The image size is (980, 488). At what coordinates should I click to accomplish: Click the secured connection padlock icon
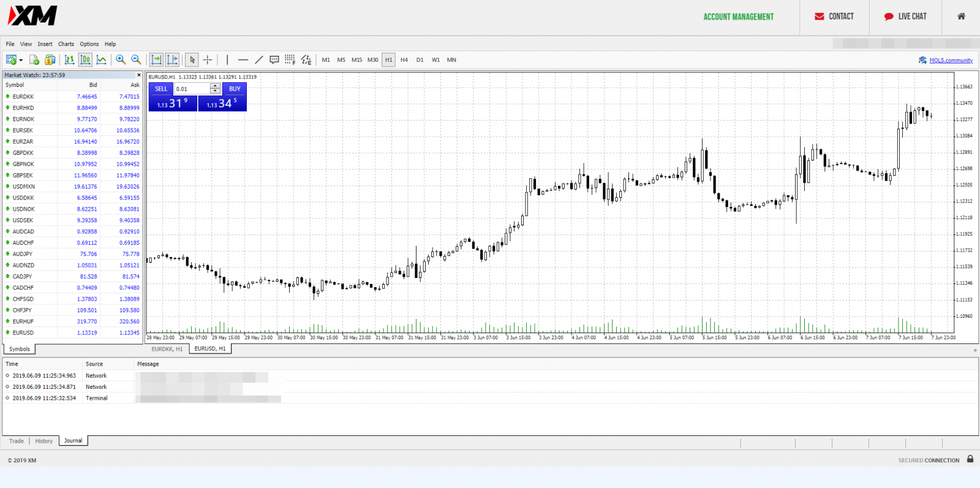(x=970, y=459)
